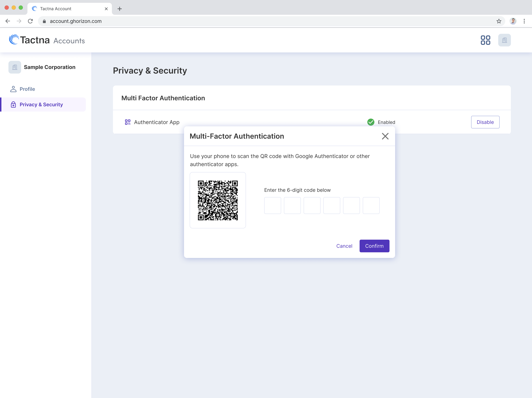Open Chrome's three-dot menu
Screen dimensions: 532x398
coord(524,21)
